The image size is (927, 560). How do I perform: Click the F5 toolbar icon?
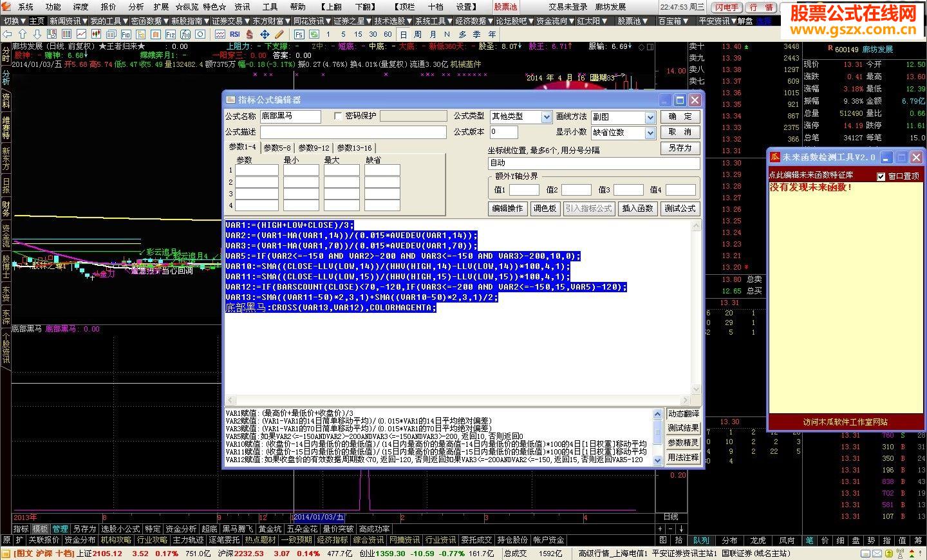point(299,34)
